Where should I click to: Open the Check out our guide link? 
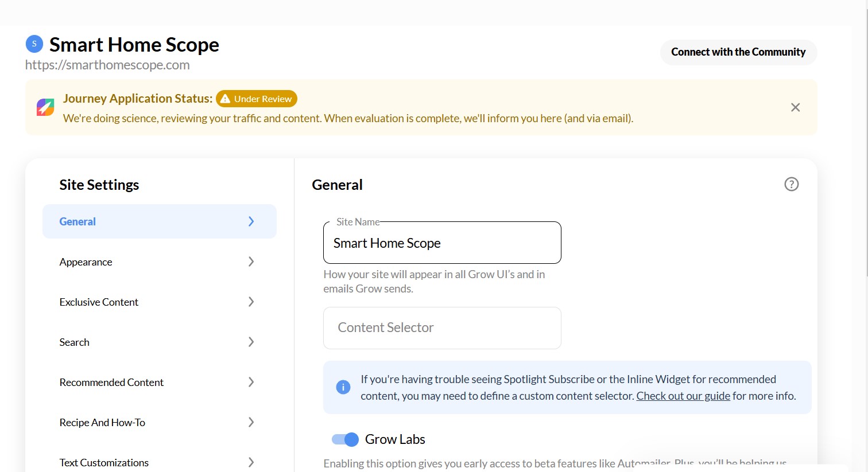(x=683, y=396)
